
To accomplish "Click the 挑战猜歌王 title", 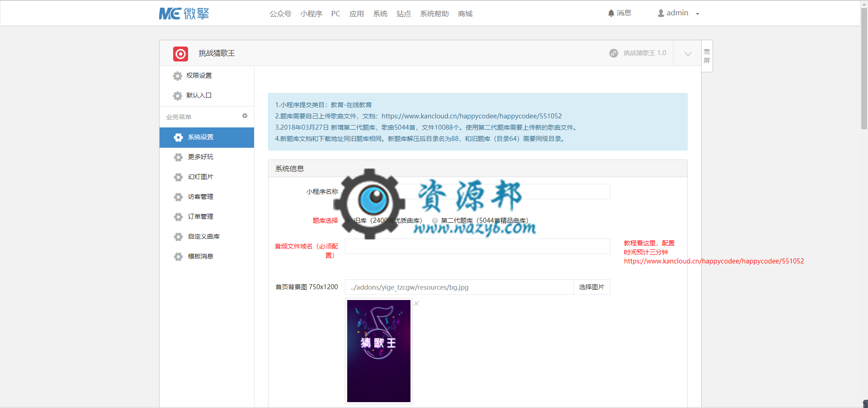I will coord(217,53).
